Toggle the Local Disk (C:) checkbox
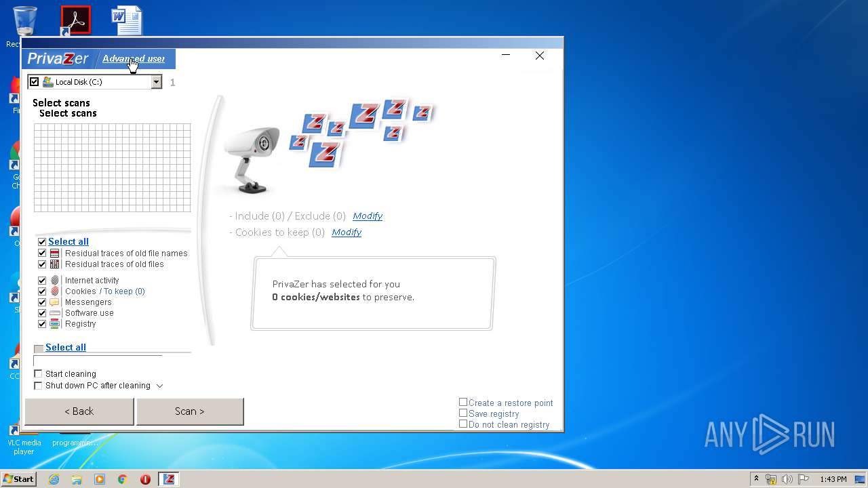Image resolution: width=868 pixels, height=488 pixels. [x=35, y=82]
